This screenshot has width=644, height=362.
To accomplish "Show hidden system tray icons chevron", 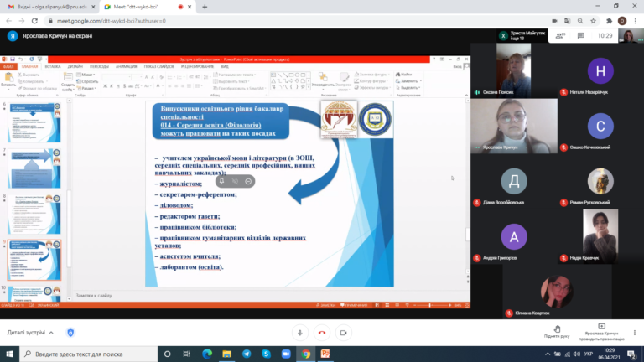I will tap(547, 354).
